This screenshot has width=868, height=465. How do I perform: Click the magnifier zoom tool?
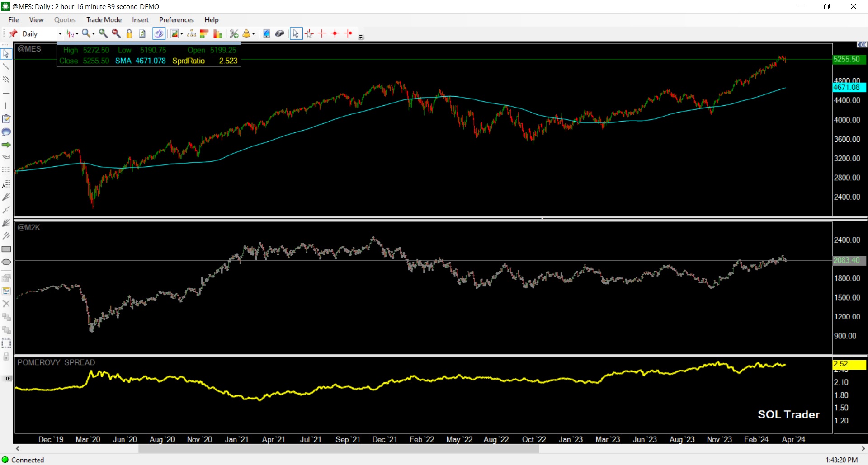point(86,33)
